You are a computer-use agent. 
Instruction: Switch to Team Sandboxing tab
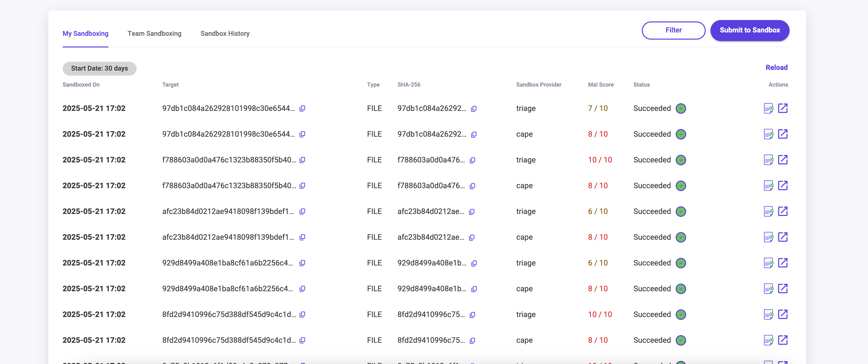click(x=154, y=33)
